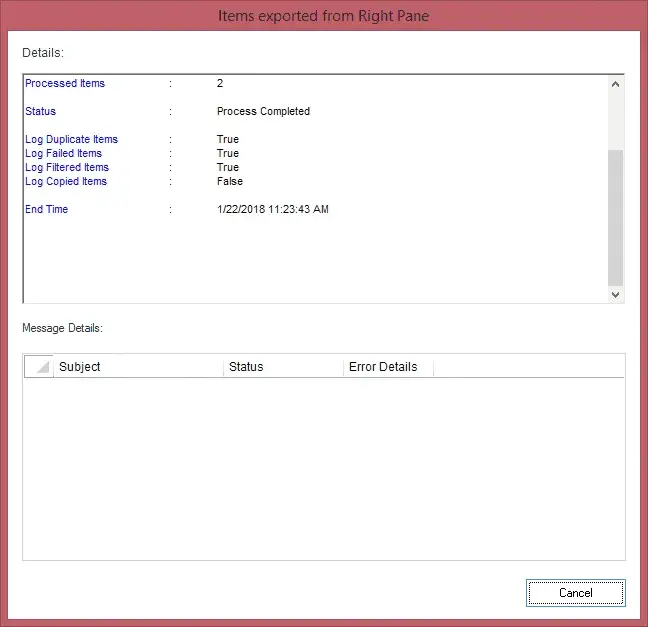Click the Cancel button
648x627 pixels.
point(575,593)
